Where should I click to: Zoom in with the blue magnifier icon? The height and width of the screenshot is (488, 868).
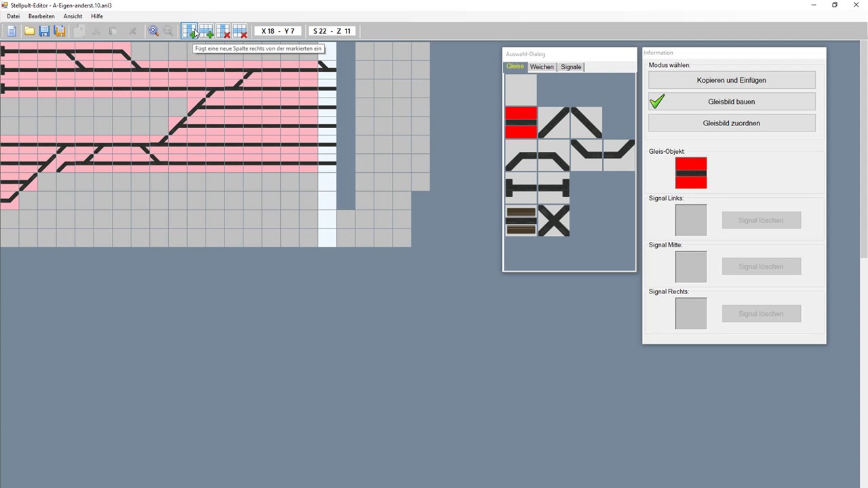click(154, 31)
